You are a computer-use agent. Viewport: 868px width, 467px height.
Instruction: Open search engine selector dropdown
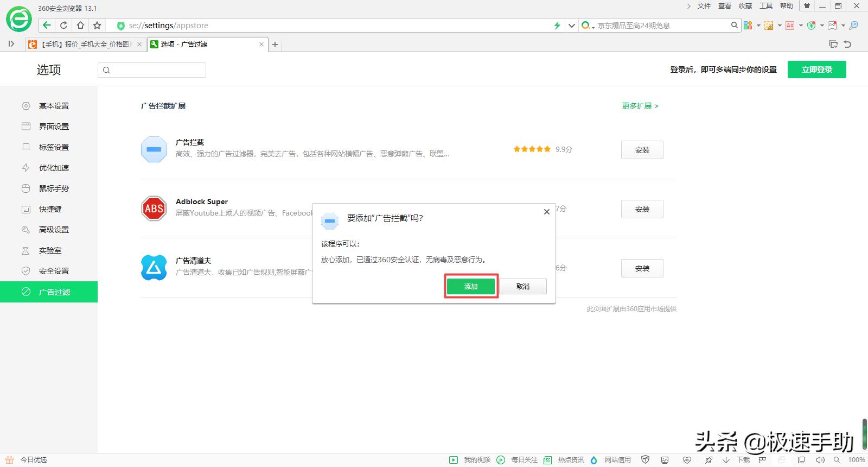pos(588,26)
